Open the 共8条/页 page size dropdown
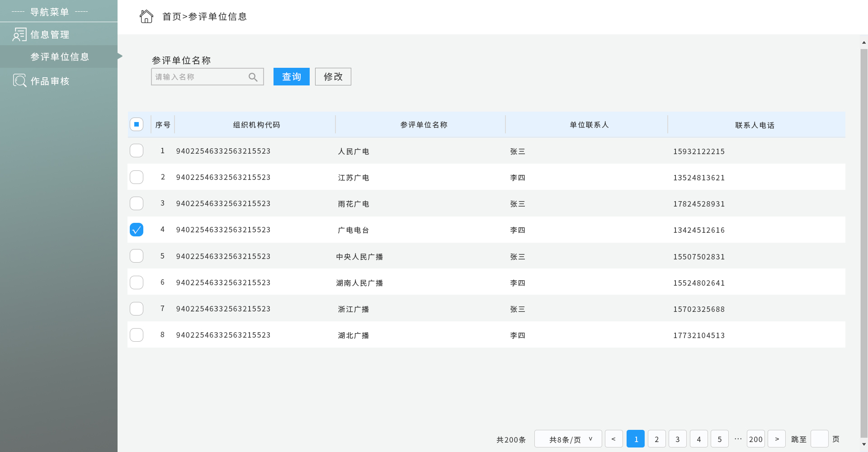The image size is (868, 452). (x=568, y=439)
